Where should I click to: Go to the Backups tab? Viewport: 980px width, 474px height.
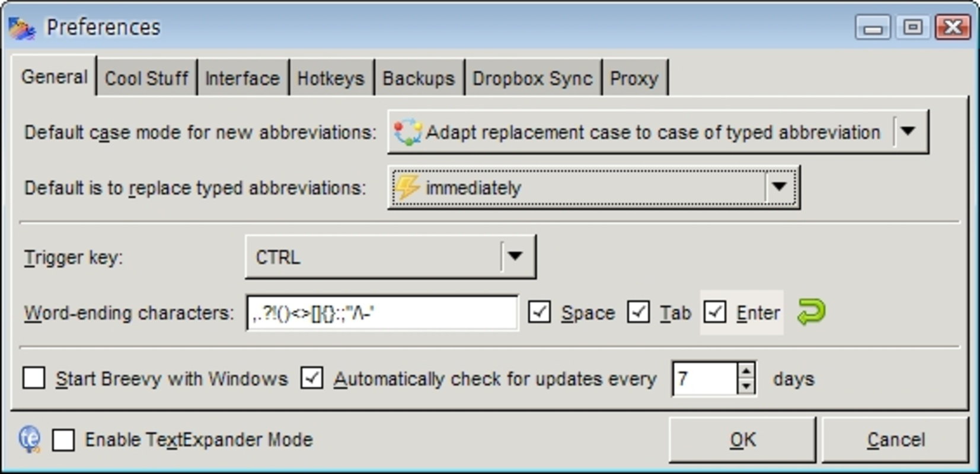[419, 78]
